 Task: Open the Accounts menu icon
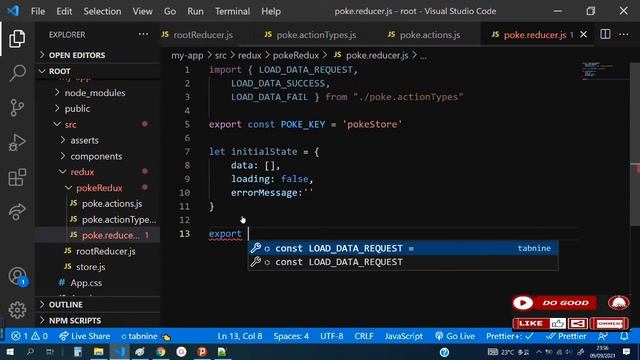pos(17,276)
